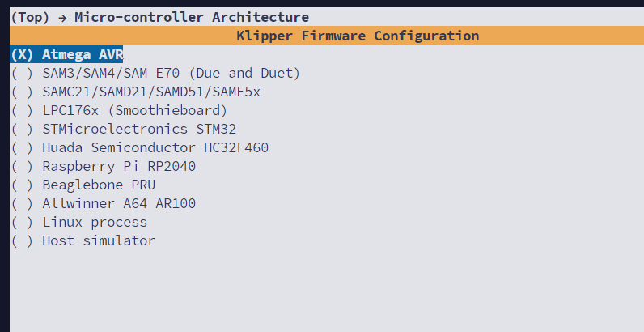
Task: Choose the Linux process radio button
Action: coord(22,222)
